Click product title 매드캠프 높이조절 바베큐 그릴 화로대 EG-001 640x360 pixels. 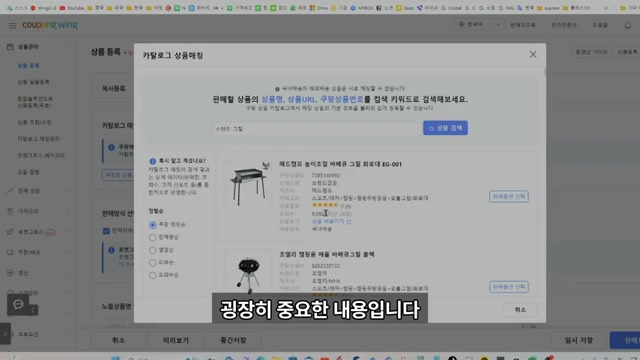340,164
